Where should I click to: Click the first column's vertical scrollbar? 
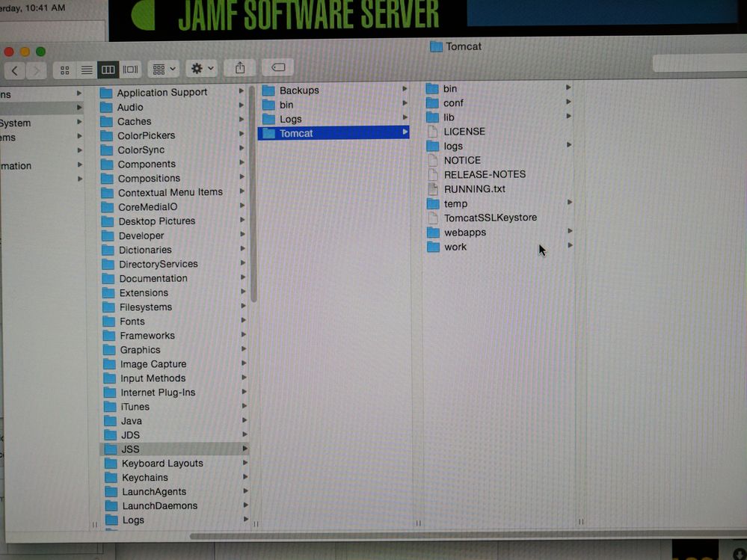click(253, 194)
